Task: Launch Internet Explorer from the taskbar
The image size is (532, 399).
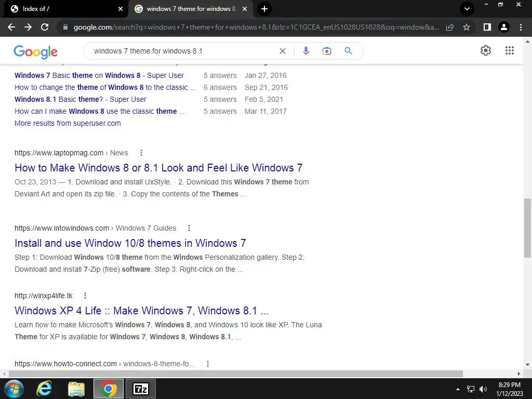Action: click(x=45, y=389)
